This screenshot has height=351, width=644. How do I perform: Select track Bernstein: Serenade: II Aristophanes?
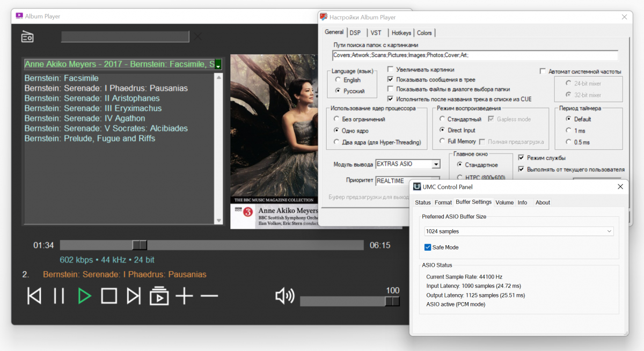(x=92, y=98)
